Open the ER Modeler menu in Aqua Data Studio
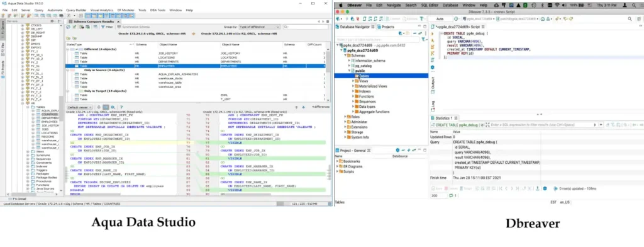 click(126, 10)
